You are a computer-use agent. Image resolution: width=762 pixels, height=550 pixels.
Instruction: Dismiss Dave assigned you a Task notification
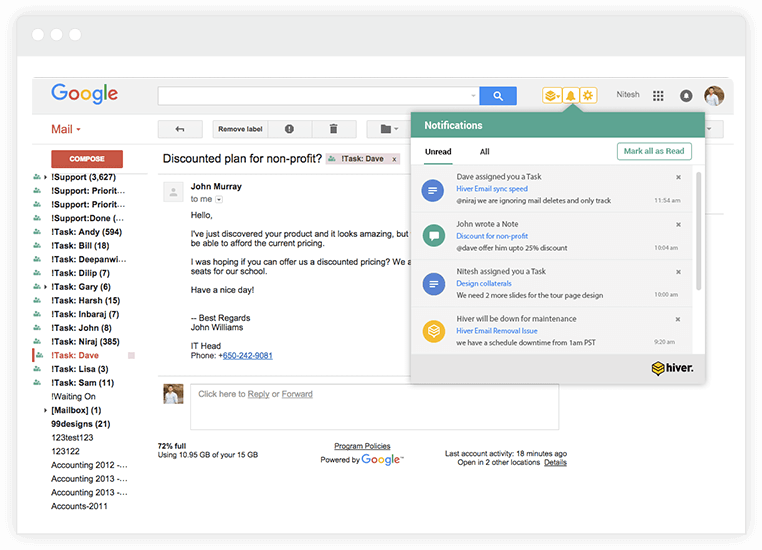point(678,177)
